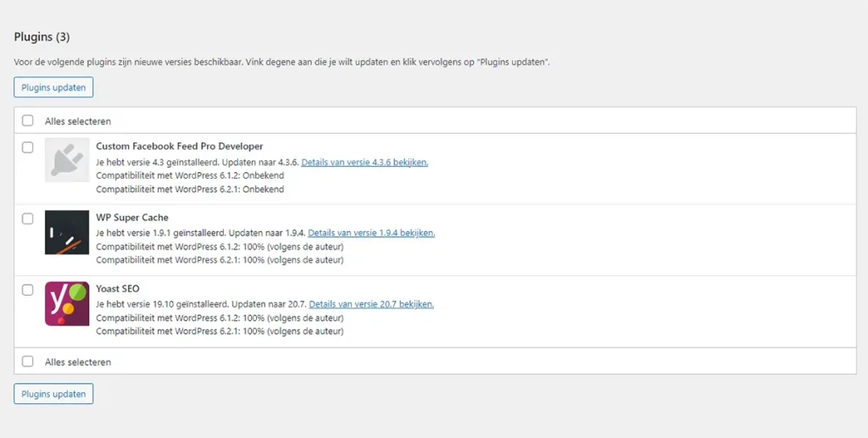Image resolution: width=868 pixels, height=438 pixels.
Task: Open 'Details van versie 1.9.4 bekijken' link
Action: pos(371,233)
